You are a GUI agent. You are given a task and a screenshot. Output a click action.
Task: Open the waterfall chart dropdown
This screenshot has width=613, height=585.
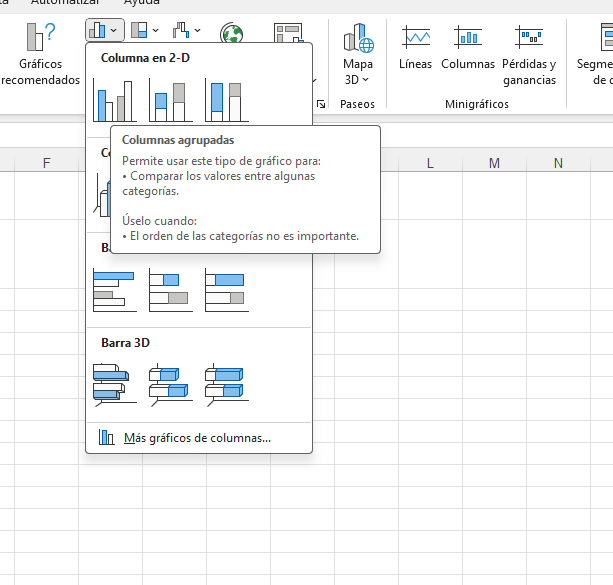[x=186, y=30]
